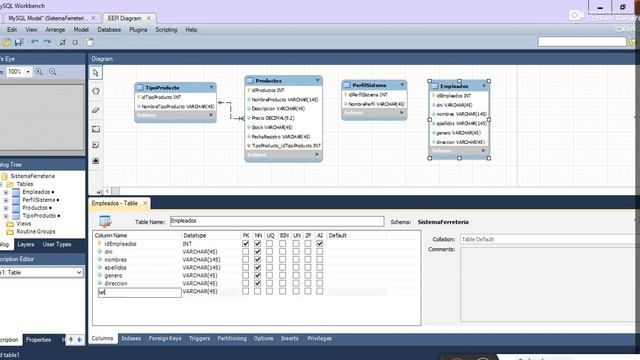
Task: Toggle NN checkbox for apellidos column
Action: (x=258, y=268)
